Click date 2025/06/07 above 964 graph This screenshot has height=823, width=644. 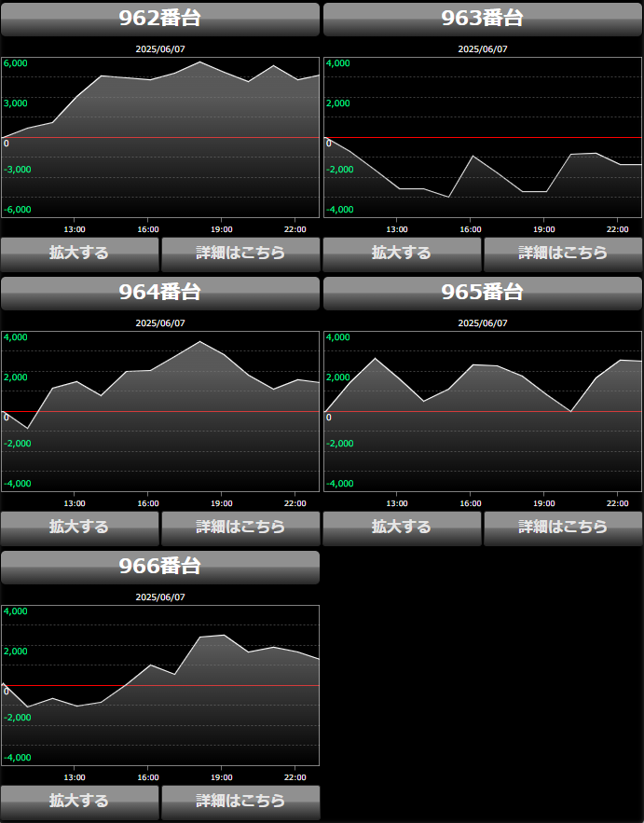pyautogui.click(x=160, y=323)
